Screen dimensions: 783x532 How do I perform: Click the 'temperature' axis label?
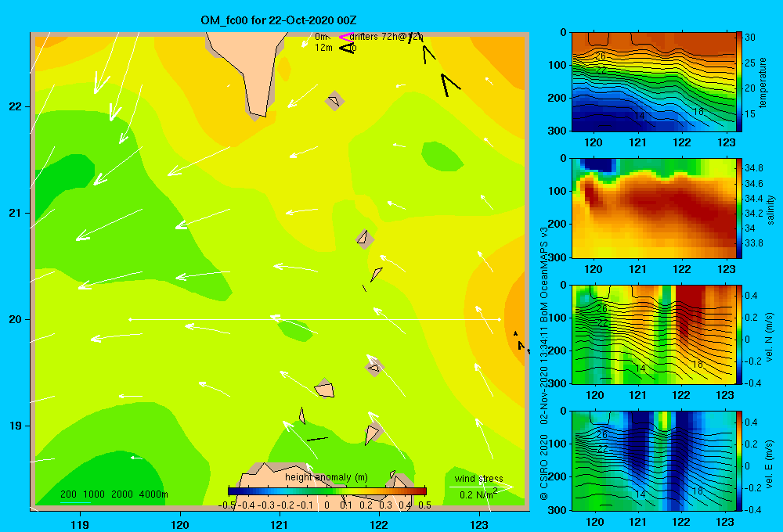[x=763, y=82]
